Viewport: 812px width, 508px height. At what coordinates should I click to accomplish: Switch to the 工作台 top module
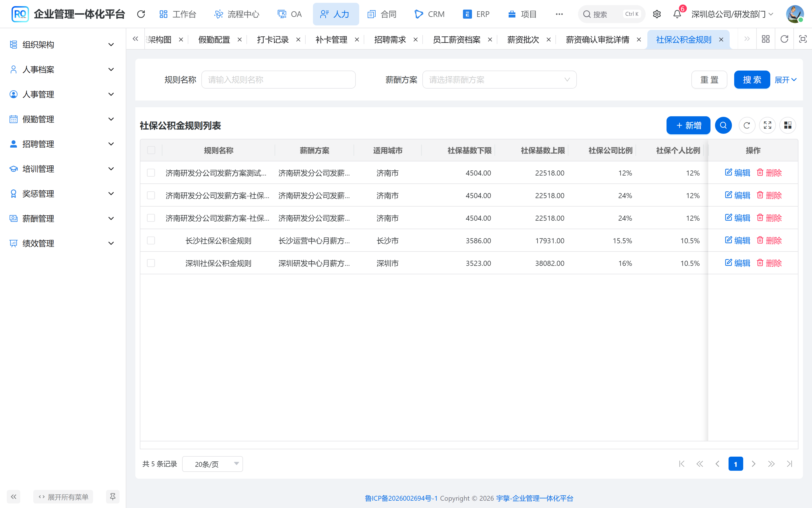point(178,14)
